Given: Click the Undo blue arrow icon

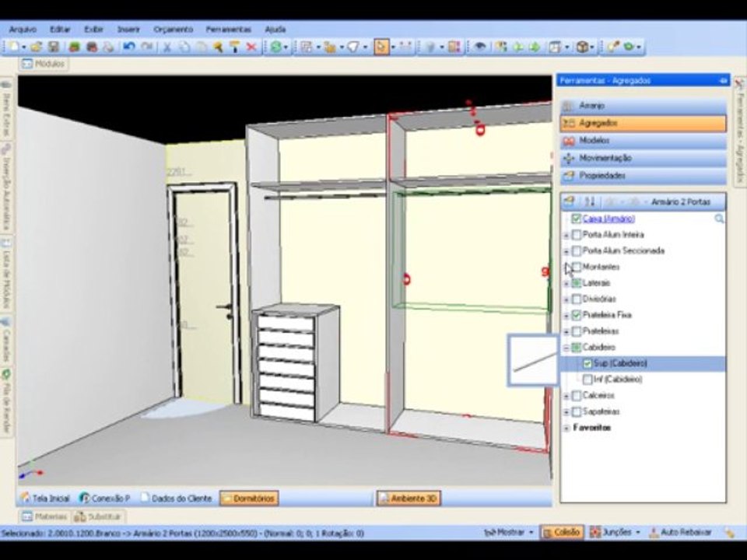Looking at the screenshot, I should (128, 47).
